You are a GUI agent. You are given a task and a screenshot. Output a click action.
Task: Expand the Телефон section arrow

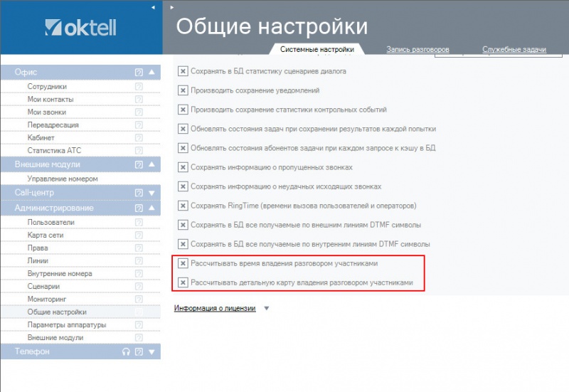click(x=151, y=351)
